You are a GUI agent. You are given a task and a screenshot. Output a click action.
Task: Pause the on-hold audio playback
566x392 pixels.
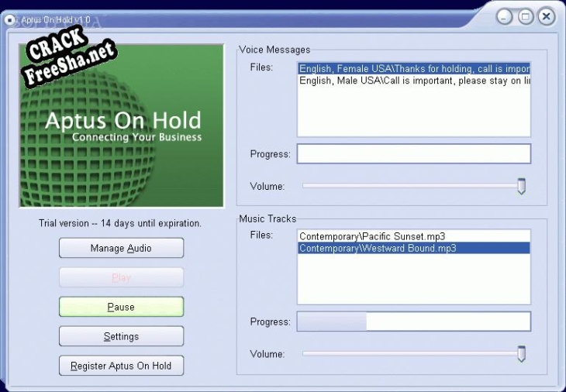[121, 307]
